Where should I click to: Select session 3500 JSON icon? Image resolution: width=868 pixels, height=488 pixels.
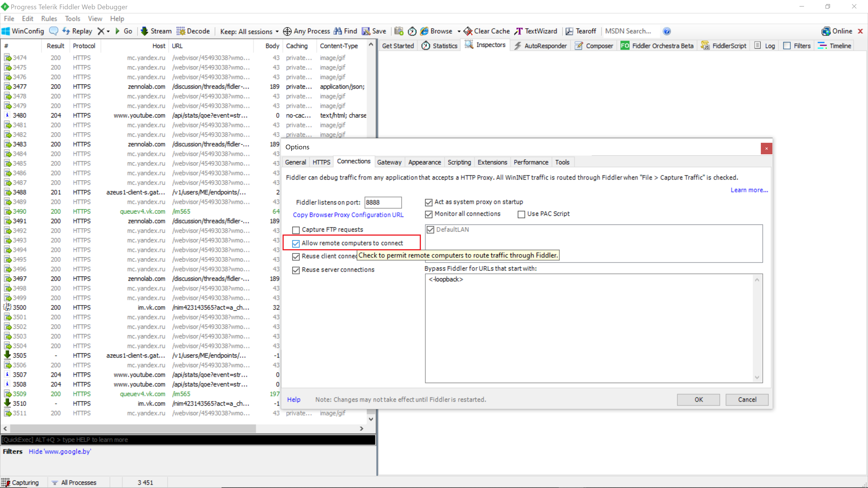click(7, 307)
